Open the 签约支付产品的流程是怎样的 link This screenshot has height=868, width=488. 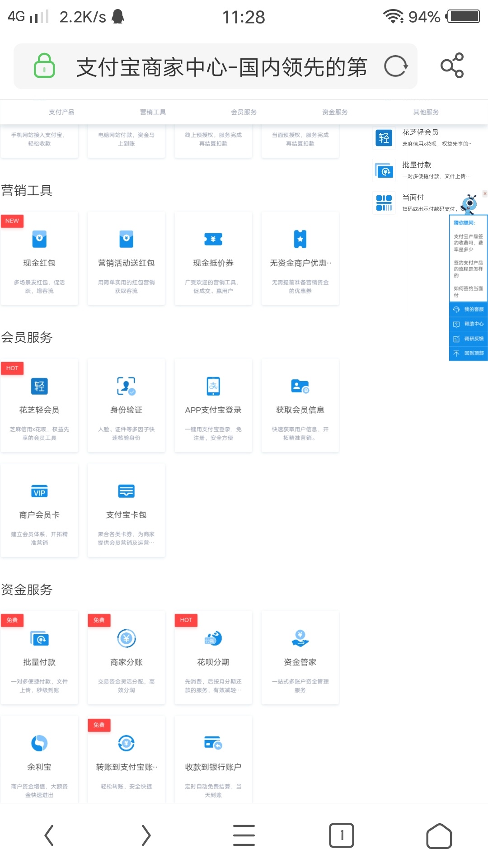coord(469,269)
